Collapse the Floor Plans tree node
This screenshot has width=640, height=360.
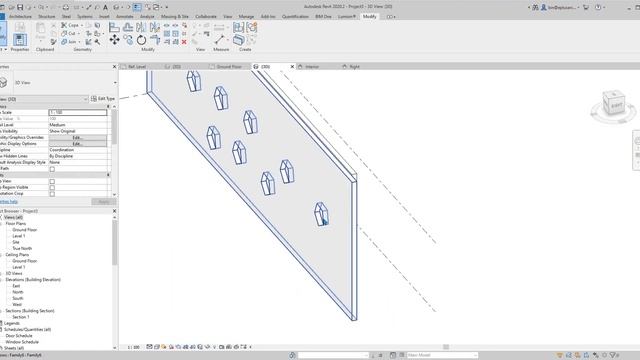pyautogui.click(x=2, y=224)
